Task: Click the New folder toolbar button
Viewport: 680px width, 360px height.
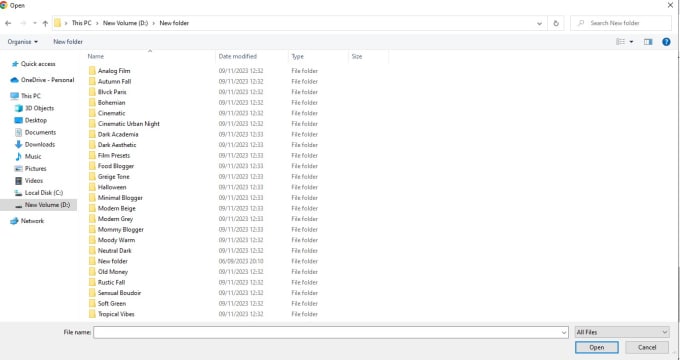Action: [68, 42]
